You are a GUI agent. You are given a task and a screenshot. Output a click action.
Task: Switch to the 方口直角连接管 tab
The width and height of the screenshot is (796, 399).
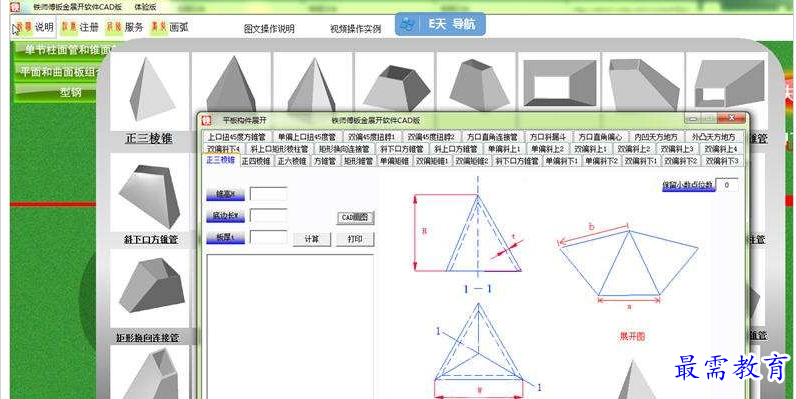(492, 137)
